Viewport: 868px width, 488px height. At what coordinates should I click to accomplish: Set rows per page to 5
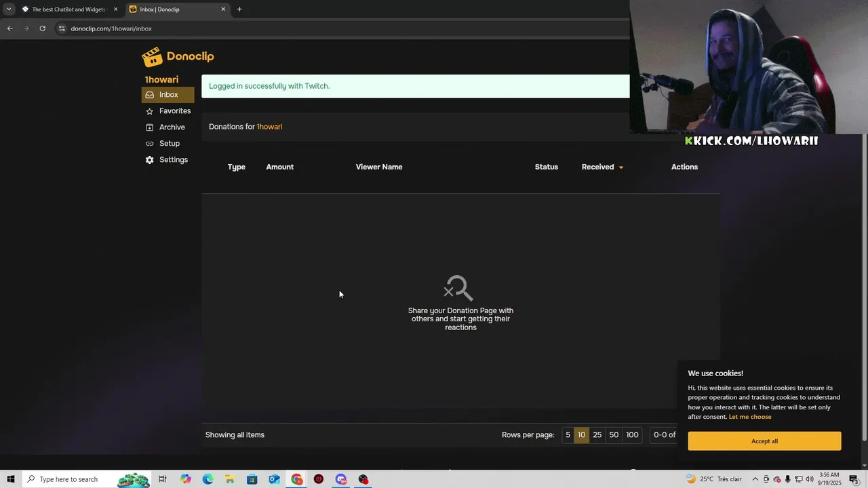tap(568, 435)
